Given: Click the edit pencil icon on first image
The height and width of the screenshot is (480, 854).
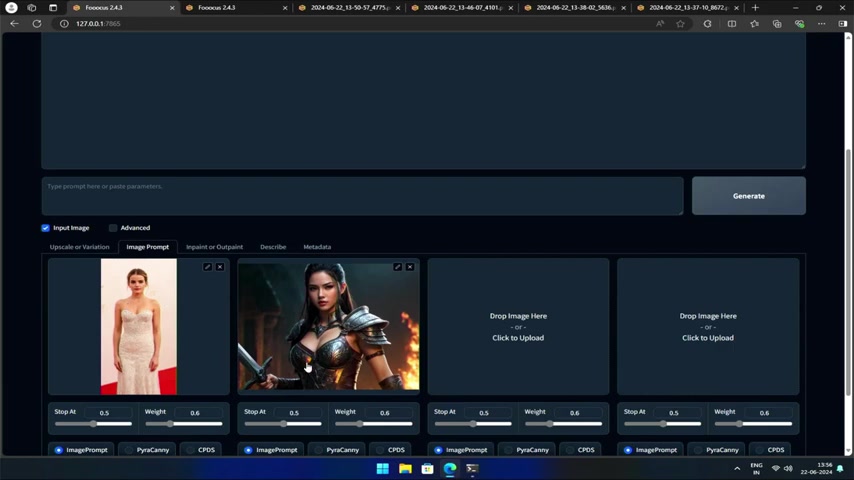Looking at the screenshot, I should (208, 267).
